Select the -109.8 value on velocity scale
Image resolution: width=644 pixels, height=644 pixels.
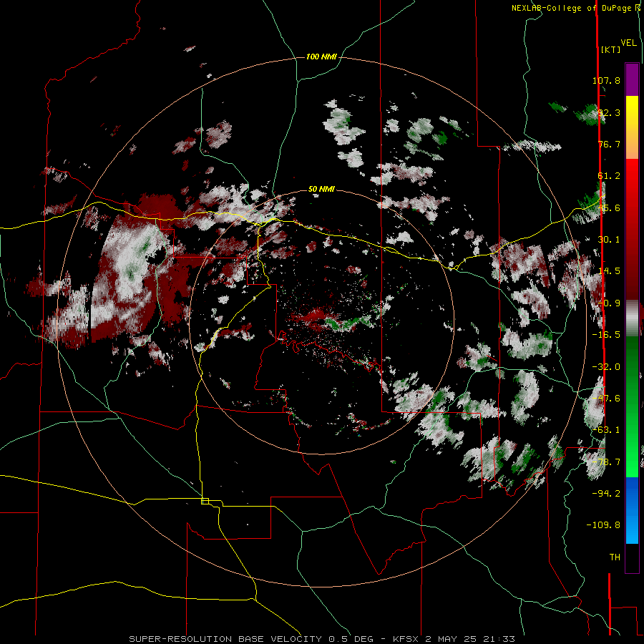click(x=603, y=525)
